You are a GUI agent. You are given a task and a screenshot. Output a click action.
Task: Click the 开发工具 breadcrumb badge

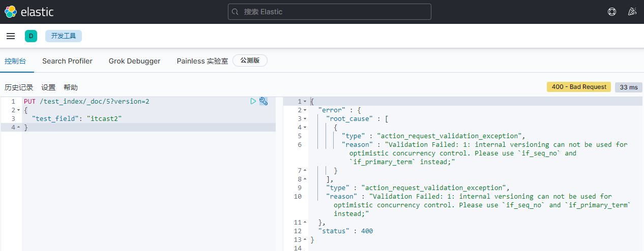pyautogui.click(x=64, y=36)
